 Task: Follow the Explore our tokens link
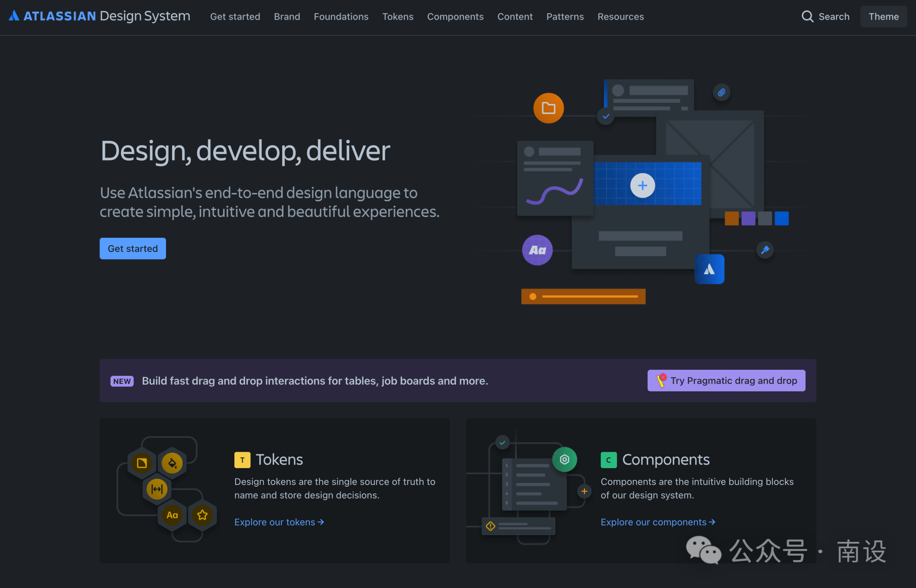coord(279,522)
